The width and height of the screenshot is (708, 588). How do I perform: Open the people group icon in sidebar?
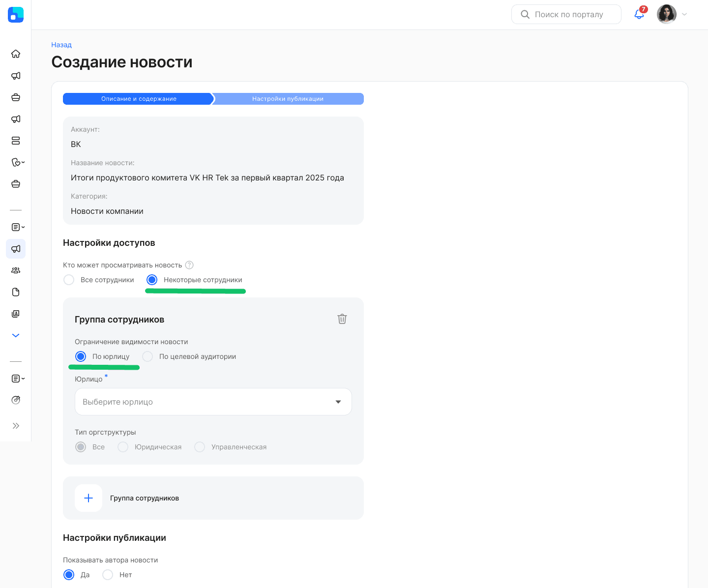(x=16, y=270)
